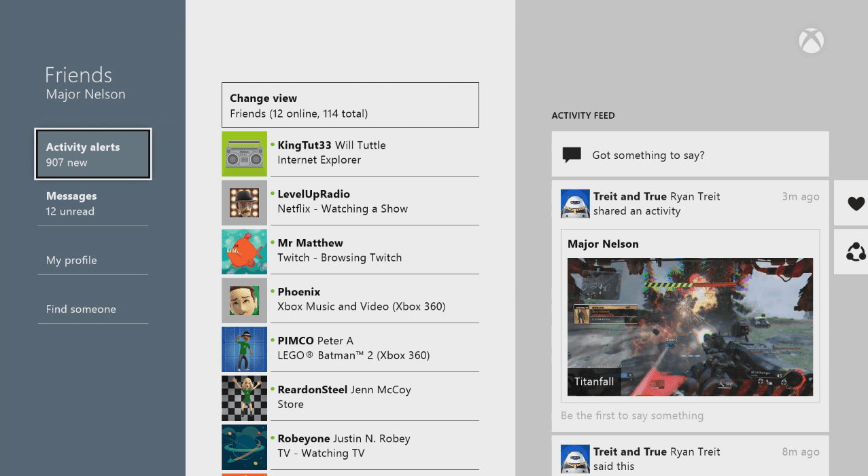Screen dimensions: 868x476
Task: Open Phoenix's avatar picture
Action: tap(244, 300)
